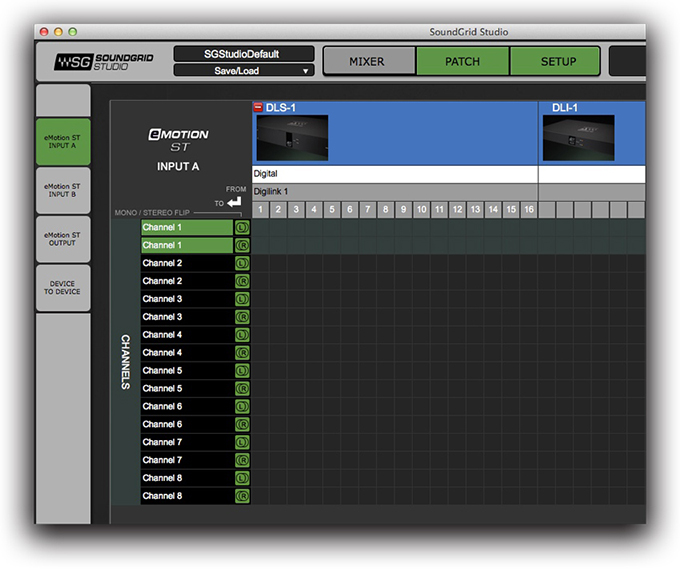Select Digilink column 6 header
680x573 pixels.
point(350,210)
